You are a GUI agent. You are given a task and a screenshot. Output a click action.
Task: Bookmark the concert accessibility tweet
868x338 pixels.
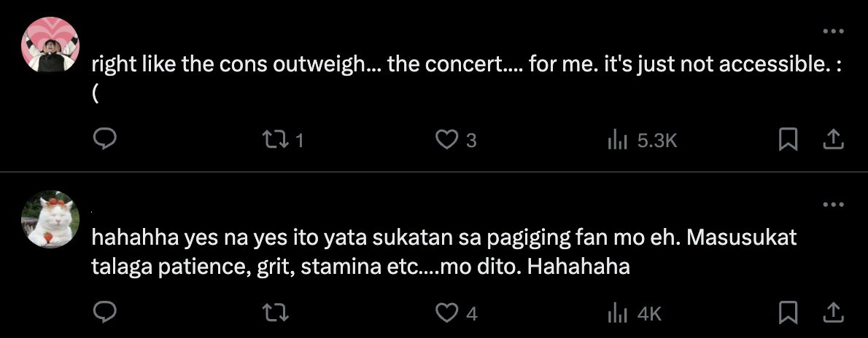coord(788,138)
